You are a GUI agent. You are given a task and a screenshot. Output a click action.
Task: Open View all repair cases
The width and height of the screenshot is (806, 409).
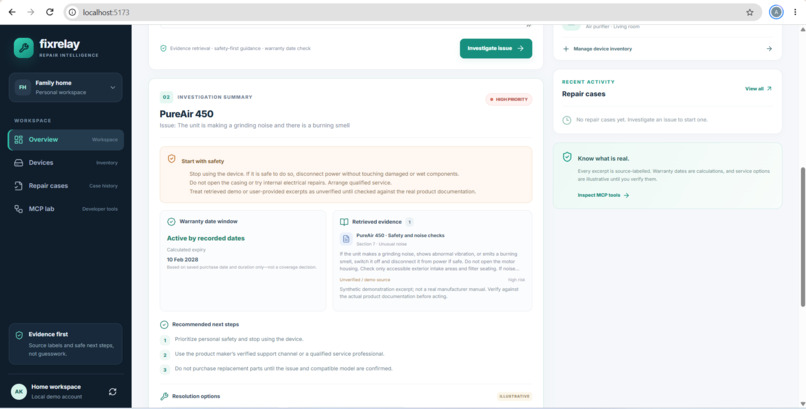coord(758,88)
